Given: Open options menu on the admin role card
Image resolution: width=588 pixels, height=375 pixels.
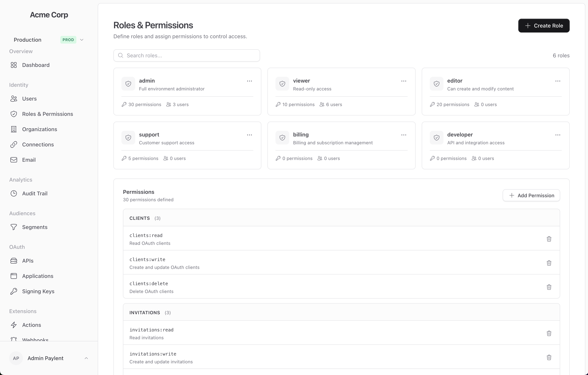Looking at the screenshot, I should [250, 81].
